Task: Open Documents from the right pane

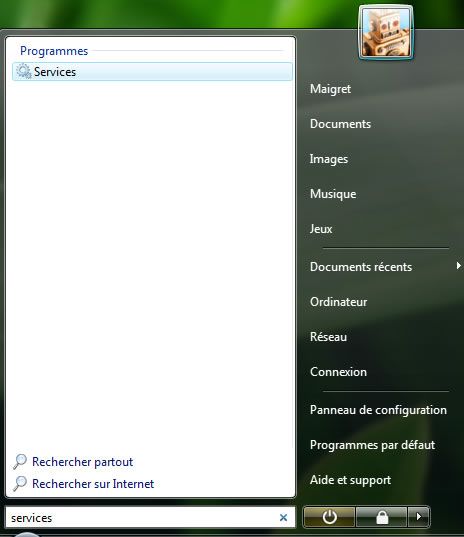Action: [x=340, y=124]
